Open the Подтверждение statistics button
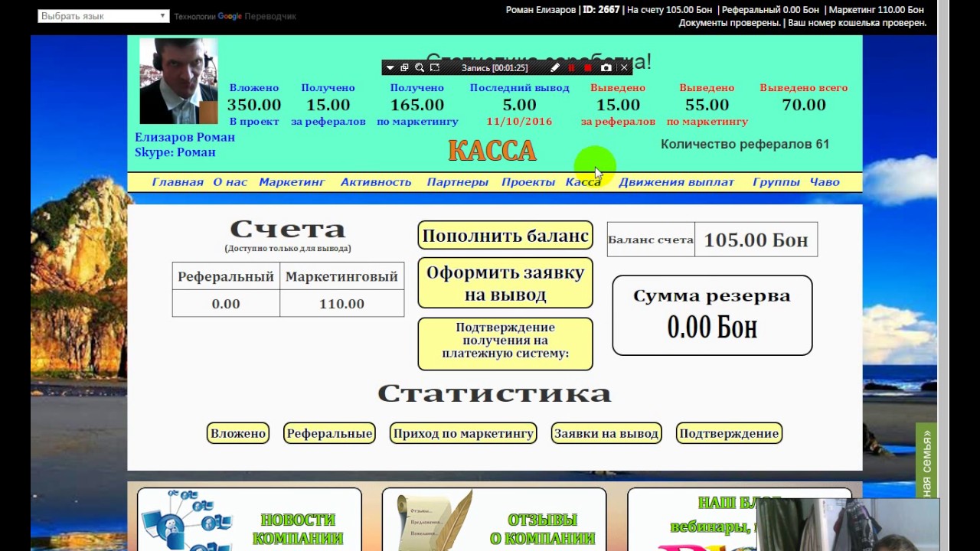Image resolution: width=980 pixels, height=551 pixels. click(729, 433)
